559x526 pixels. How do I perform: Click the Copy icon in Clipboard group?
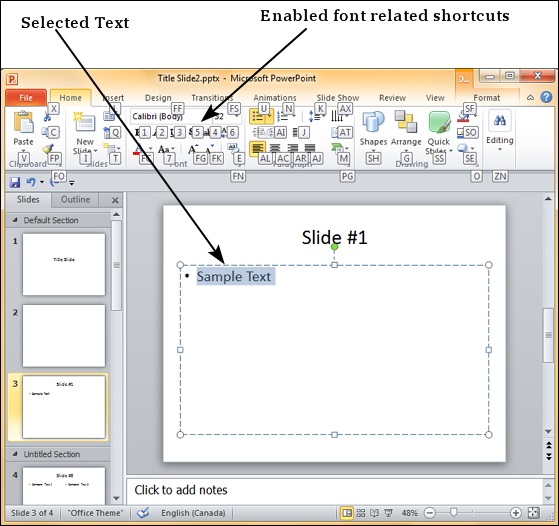tap(46, 132)
